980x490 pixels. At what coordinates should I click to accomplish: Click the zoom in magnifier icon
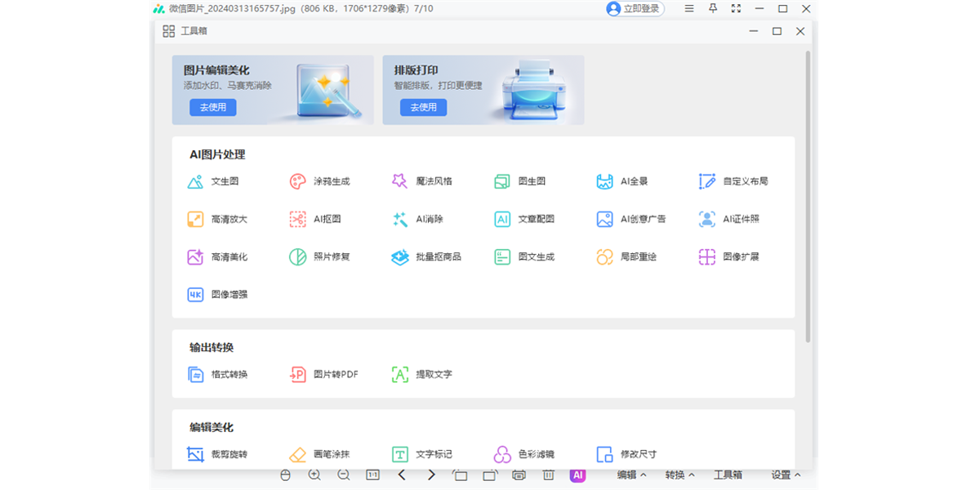pos(314,475)
